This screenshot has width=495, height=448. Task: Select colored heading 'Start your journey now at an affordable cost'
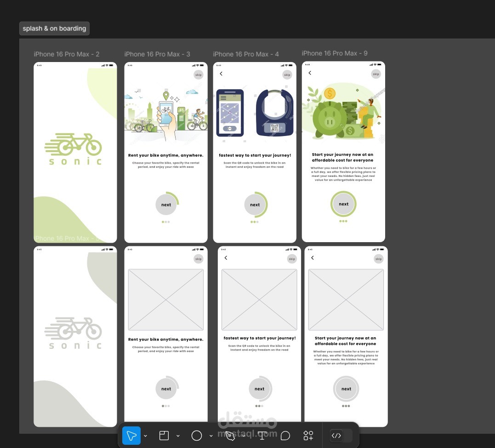[x=342, y=157]
